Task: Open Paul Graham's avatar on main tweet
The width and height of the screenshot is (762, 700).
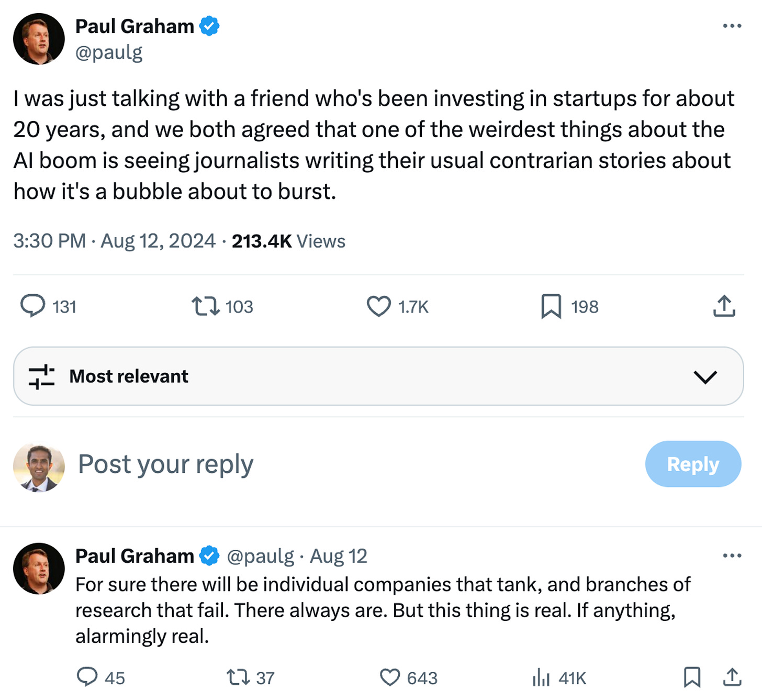Action: click(39, 39)
